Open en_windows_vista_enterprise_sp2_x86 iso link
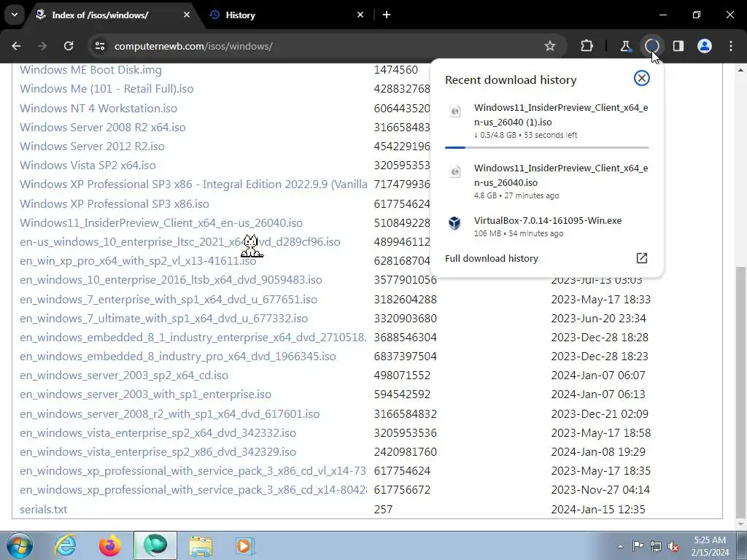Screen dimensions: 747x560 pyautogui.click(x=158, y=452)
